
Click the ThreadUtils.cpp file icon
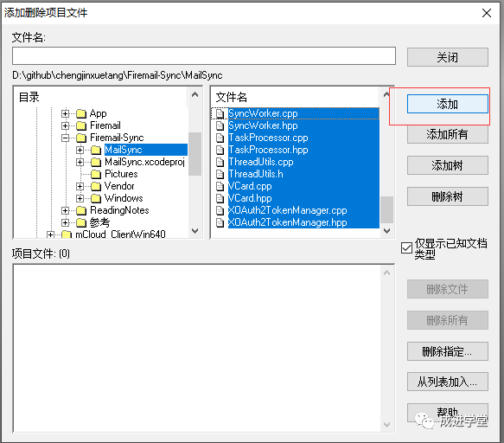220,162
